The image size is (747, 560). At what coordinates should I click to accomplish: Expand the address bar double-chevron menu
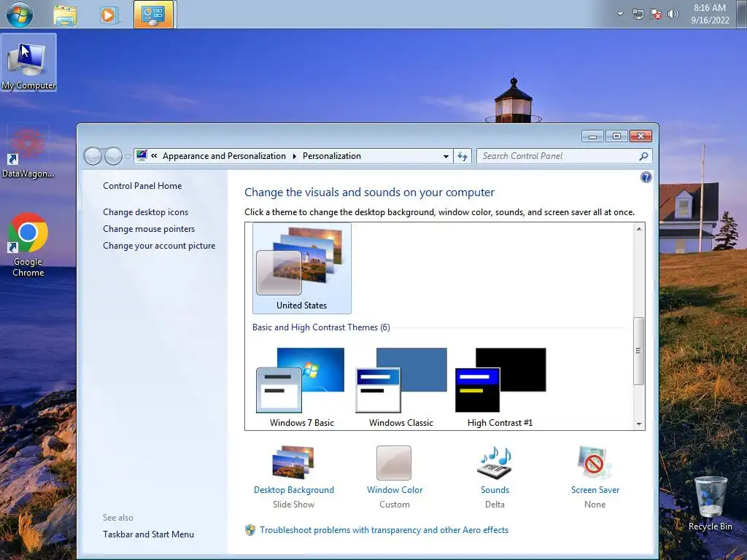point(154,156)
